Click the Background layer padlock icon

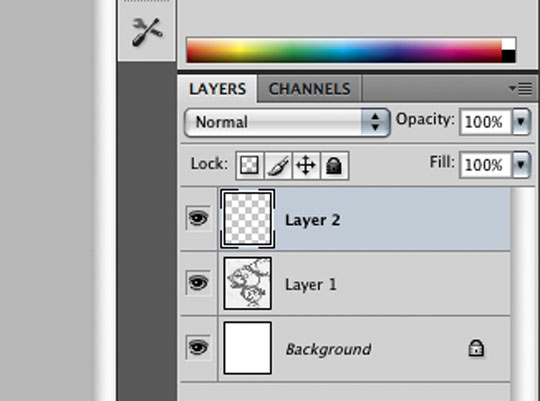pos(476,348)
